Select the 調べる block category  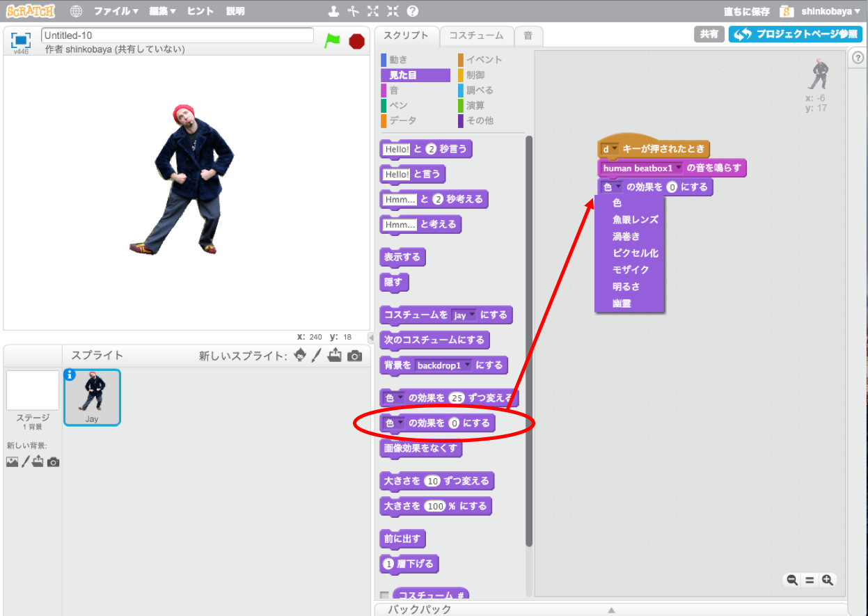coord(480,90)
